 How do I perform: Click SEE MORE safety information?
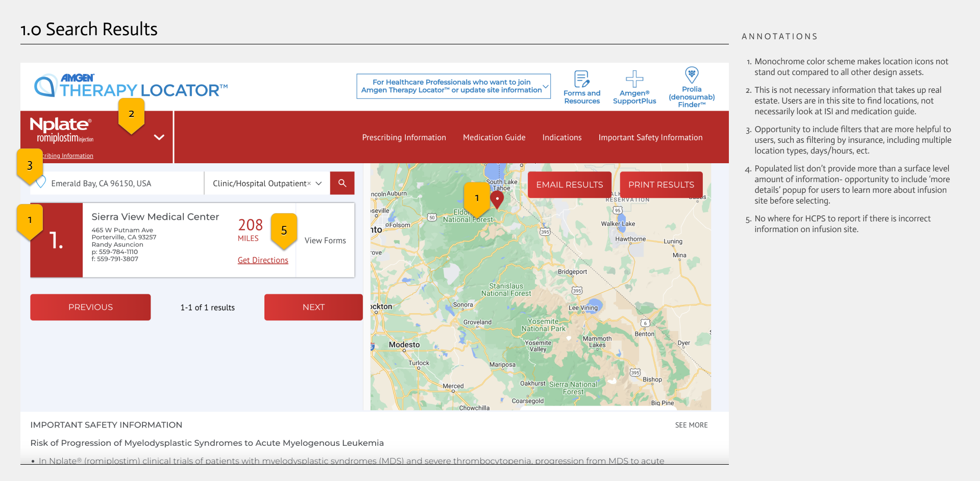(691, 425)
